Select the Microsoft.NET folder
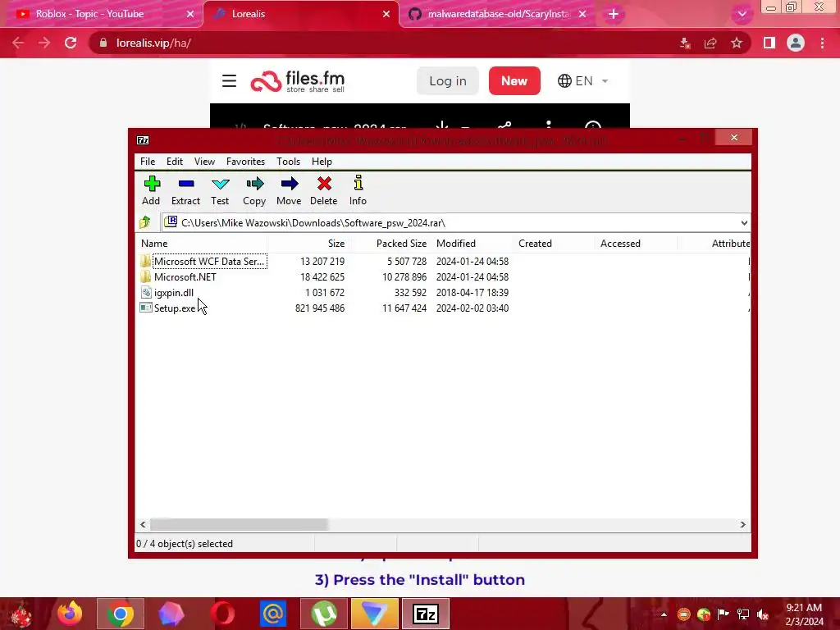This screenshot has width=840, height=630. click(x=185, y=277)
